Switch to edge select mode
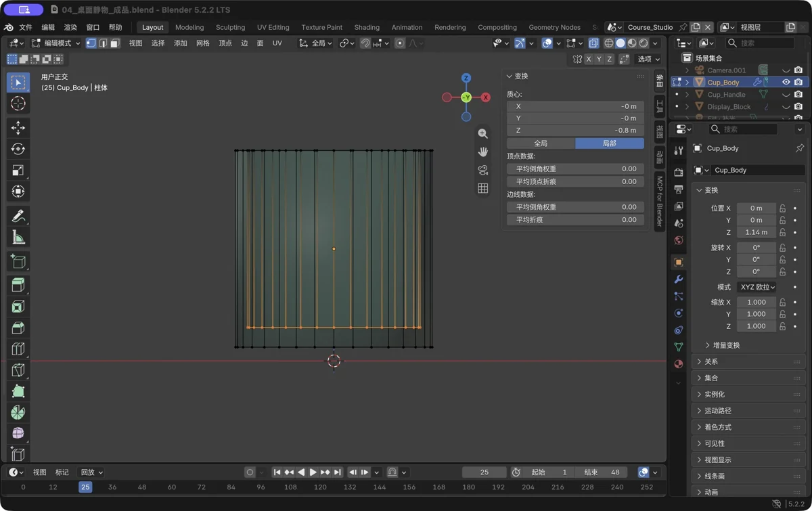The height and width of the screenshot is (511, 812). (103, 43)
